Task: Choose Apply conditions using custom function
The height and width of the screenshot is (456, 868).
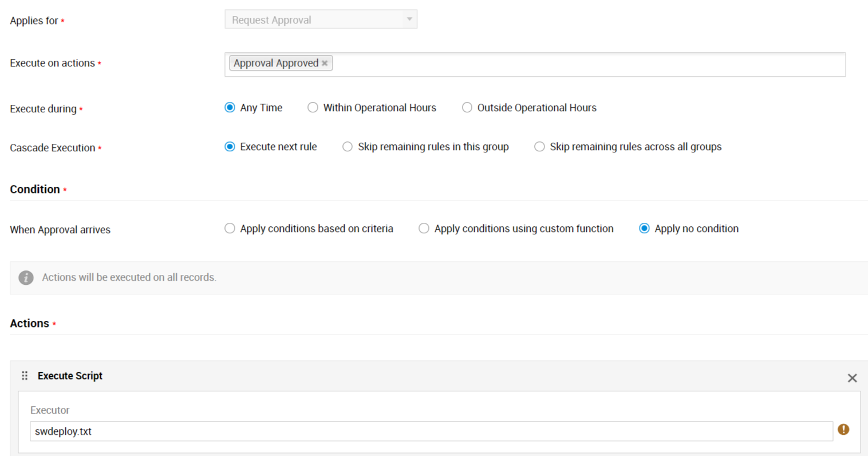Action: (424, 229)
